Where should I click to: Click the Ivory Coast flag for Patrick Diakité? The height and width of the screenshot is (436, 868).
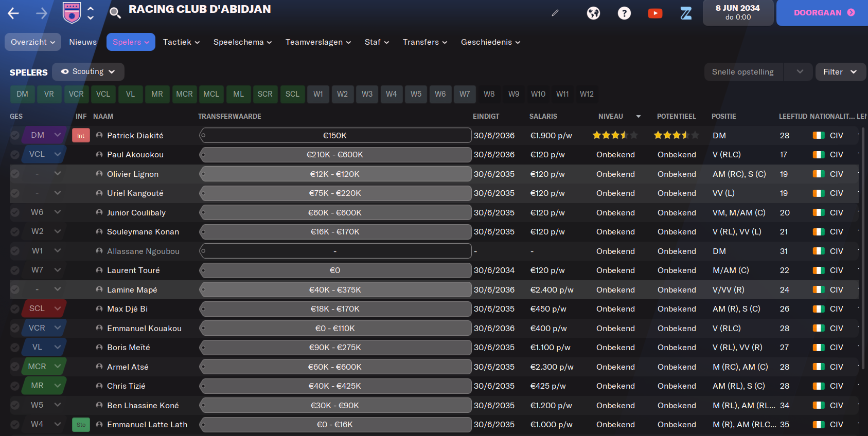(819, 135)
